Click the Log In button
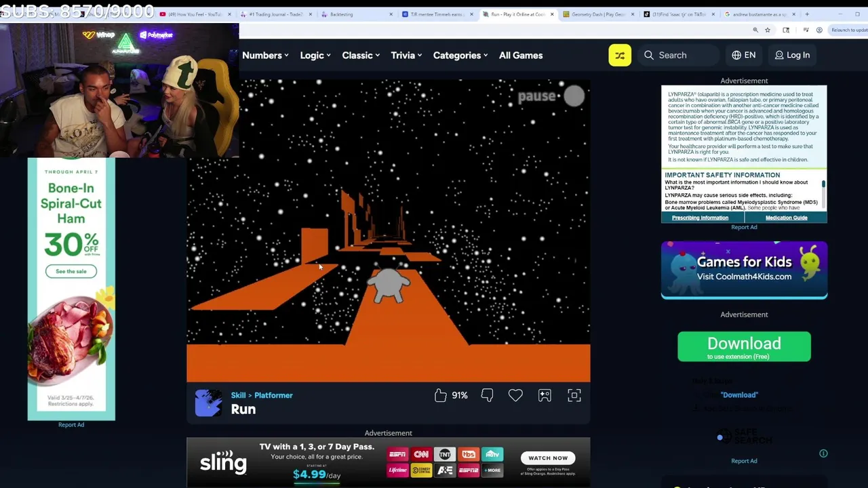Viewport: 868px width, 488px height. [x=792, y=56]
